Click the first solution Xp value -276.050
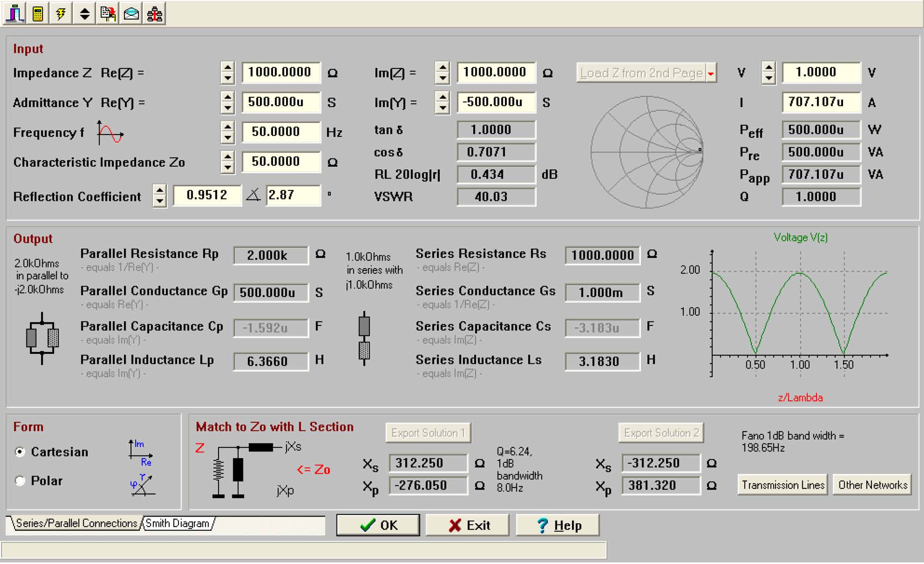The height and width of the screenshot is (564, 924). (x=429, y=486)
